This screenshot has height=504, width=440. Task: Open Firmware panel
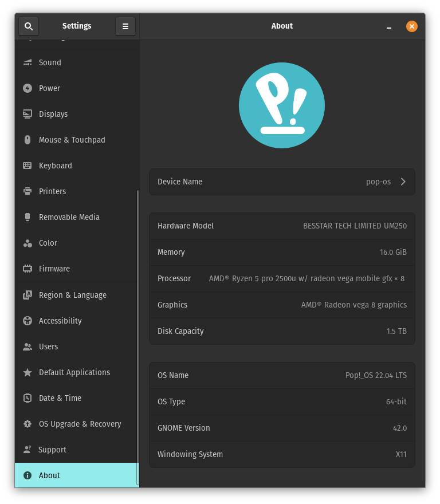(76, 269)
